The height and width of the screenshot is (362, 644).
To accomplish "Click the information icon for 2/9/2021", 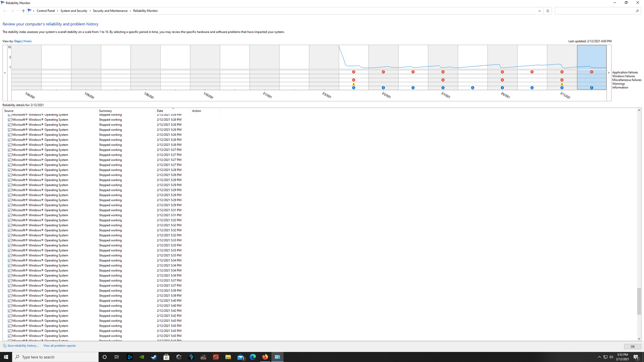I will click(502, 88).
